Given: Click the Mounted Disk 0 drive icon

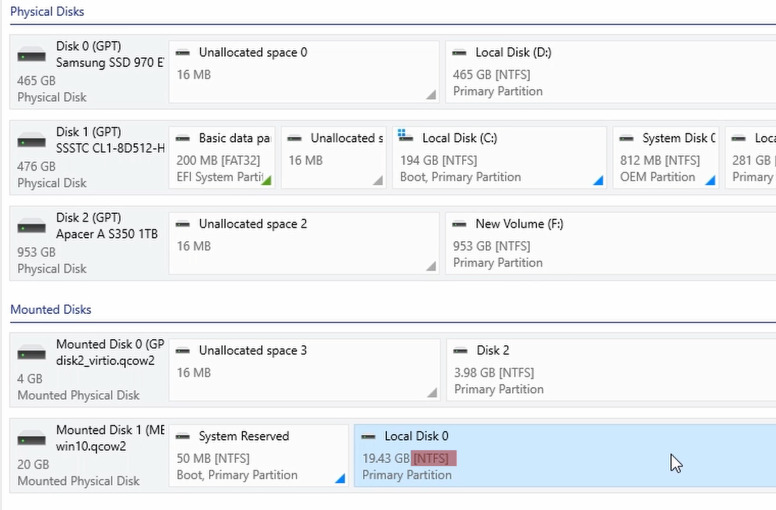Looking at the screenshot, I should 32,353.
